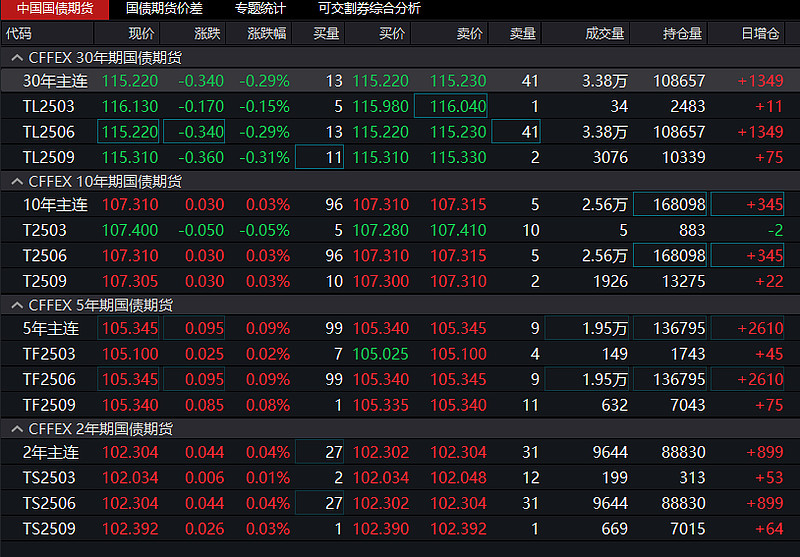Switch to the 中国国债期货 tab
Screen dimensions: 800x557
(55, 9)
